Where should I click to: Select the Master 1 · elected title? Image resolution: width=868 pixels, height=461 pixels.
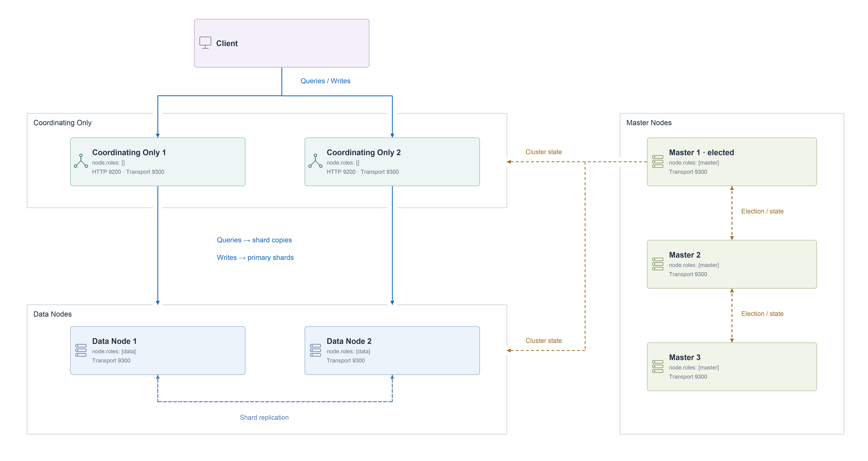tap(702, 153)
